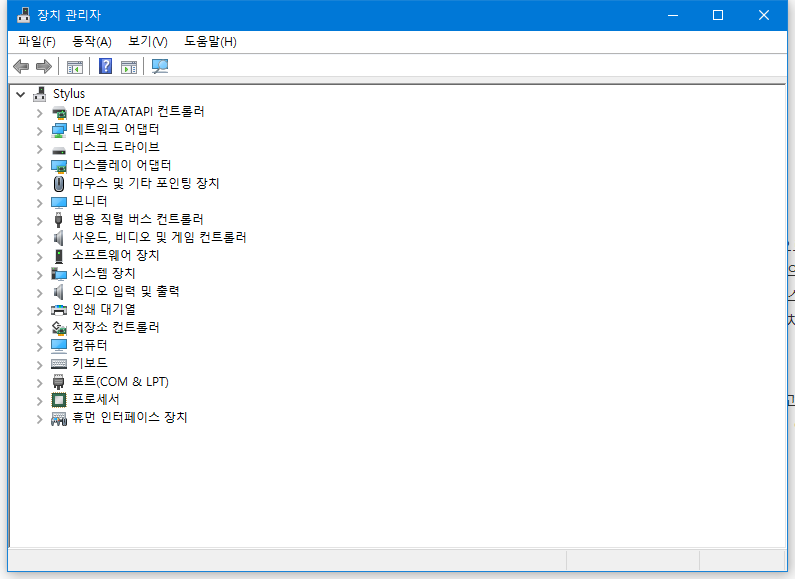Expand the 디스크 드라이브 node
Image resolution: width=795 pixels, height=579 pixels.
[40, 149]
